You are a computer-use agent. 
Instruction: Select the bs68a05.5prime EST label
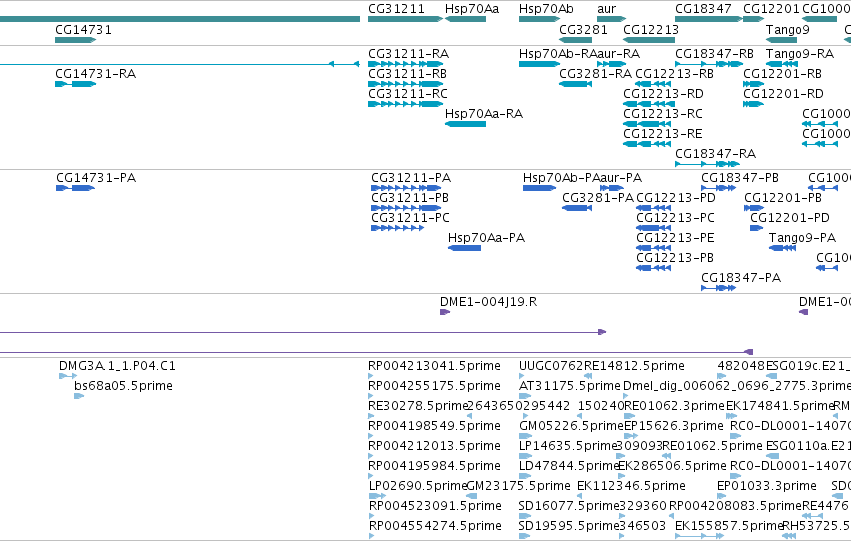point(123,386)
